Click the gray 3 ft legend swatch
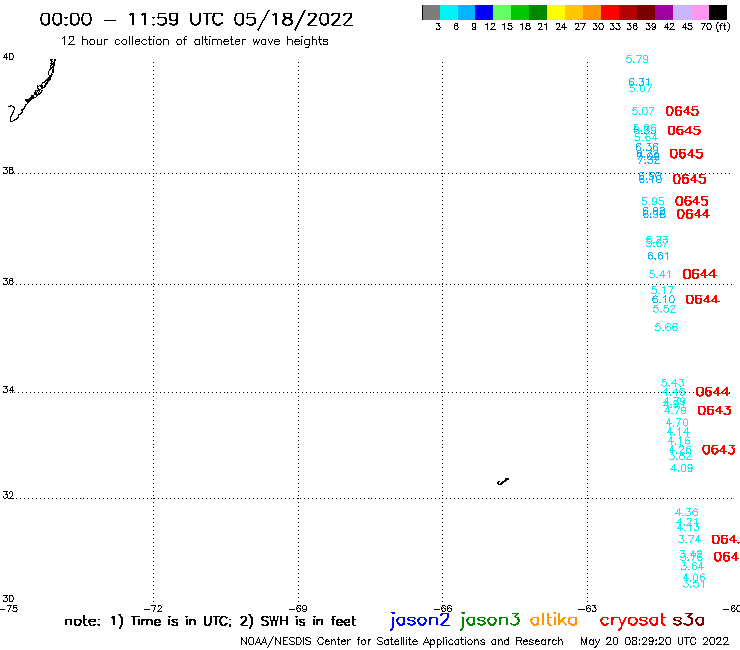 point(431,12)
